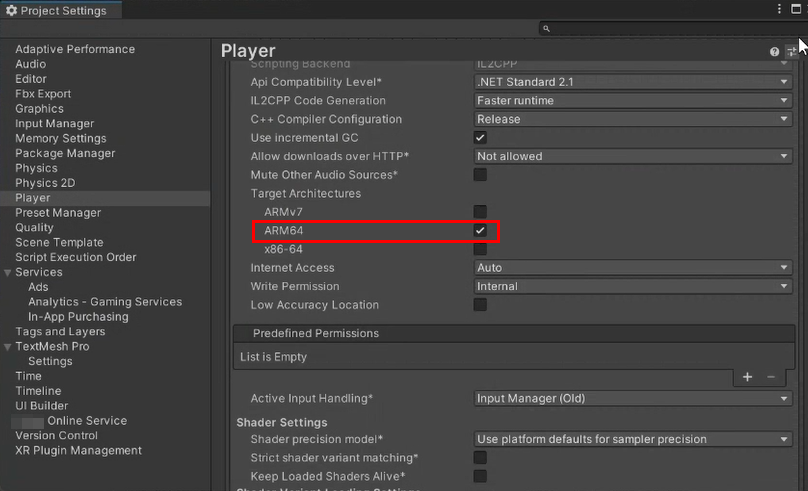Click the Player help question mark icon
808x491 pixels.
[x=774, y=51]
